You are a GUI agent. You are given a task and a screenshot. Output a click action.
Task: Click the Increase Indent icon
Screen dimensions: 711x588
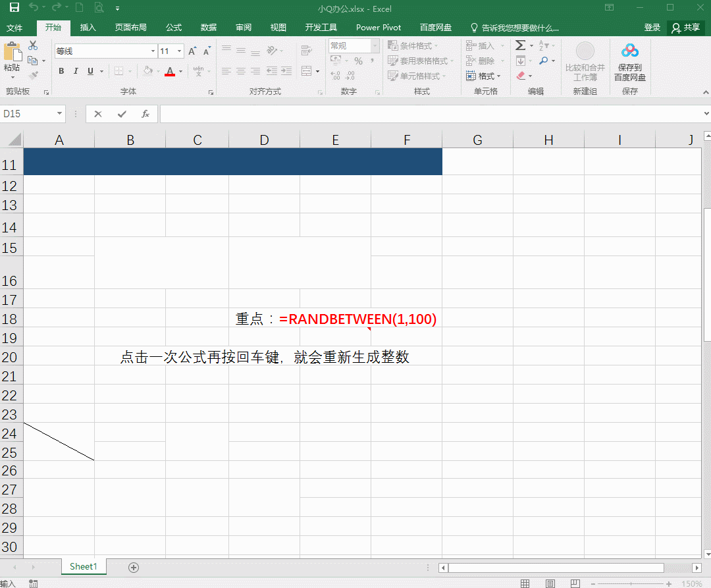point(286,70)
